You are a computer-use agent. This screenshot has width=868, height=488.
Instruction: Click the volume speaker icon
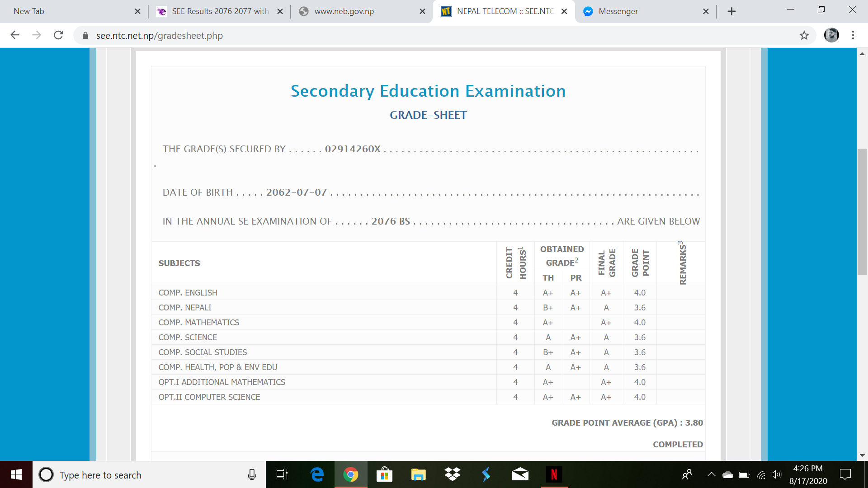[776, 474]
